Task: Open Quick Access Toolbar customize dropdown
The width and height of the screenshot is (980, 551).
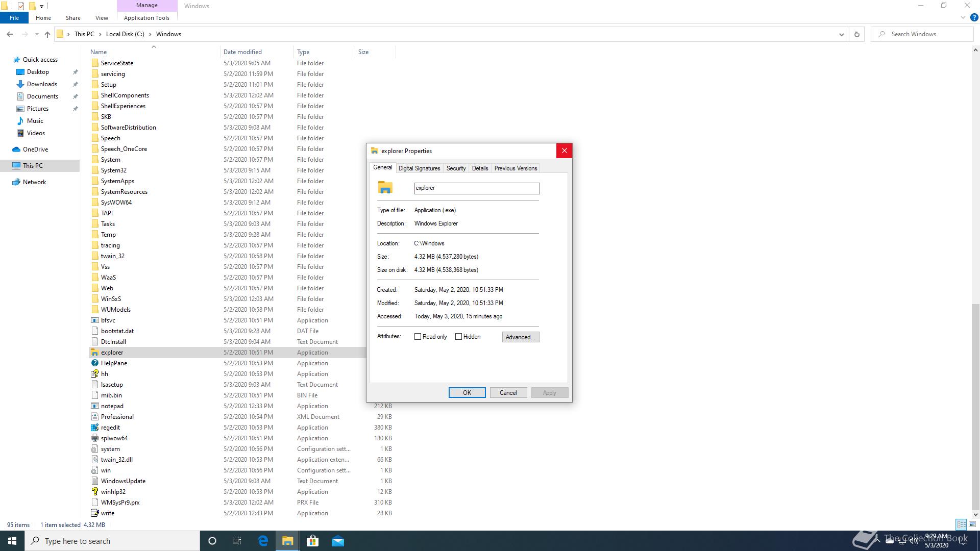Action: 42,6
